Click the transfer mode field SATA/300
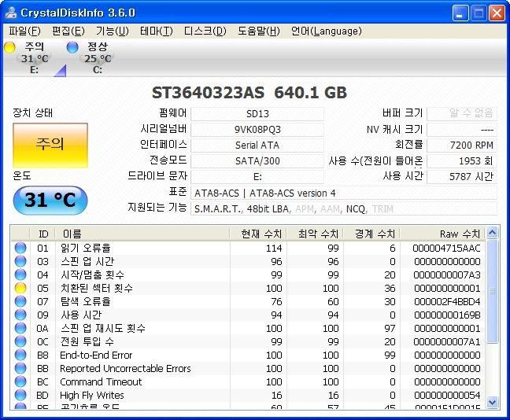The width and height of the screenshot is (510, 420). [257, 161]
